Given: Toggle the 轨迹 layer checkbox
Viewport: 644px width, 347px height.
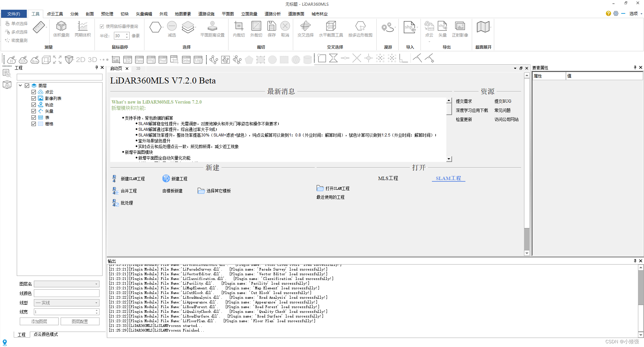Looking at the screenshot, I should (x=34, y=105).
